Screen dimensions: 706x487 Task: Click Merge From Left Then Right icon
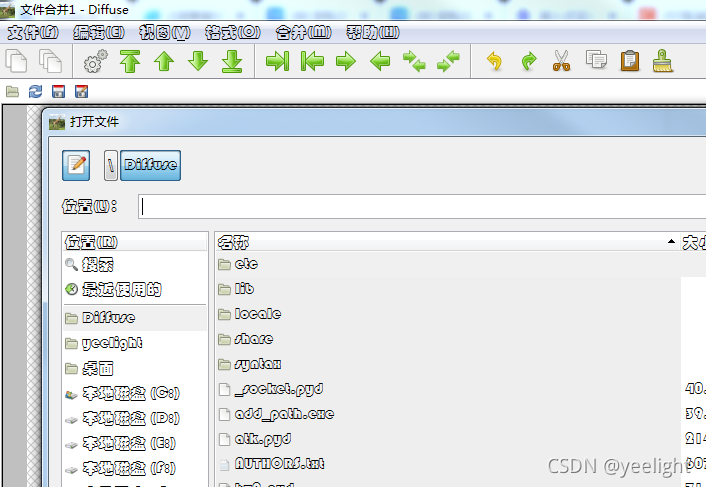[414, 61]
